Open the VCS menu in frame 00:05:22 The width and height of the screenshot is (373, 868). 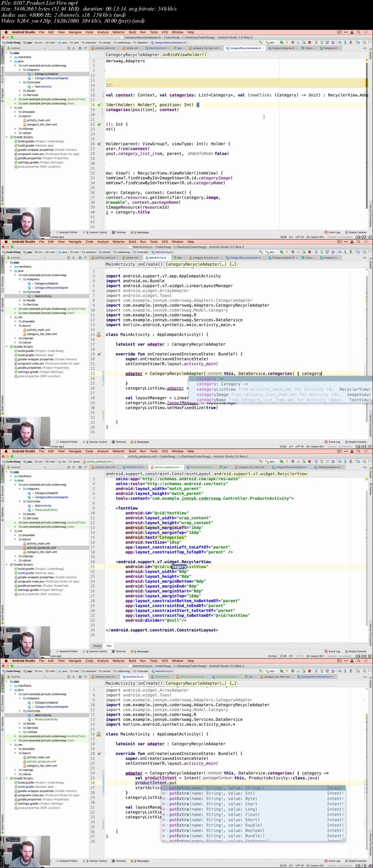click(165, 242)
